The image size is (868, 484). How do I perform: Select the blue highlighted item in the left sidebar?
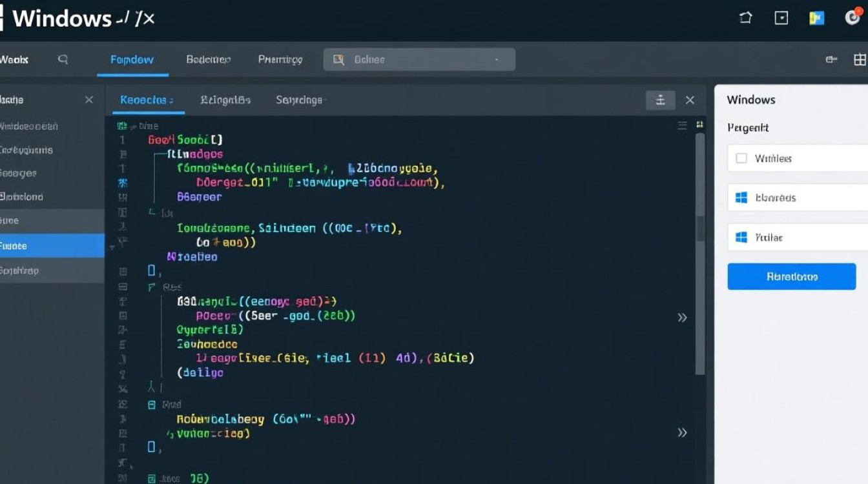point(52,246)
